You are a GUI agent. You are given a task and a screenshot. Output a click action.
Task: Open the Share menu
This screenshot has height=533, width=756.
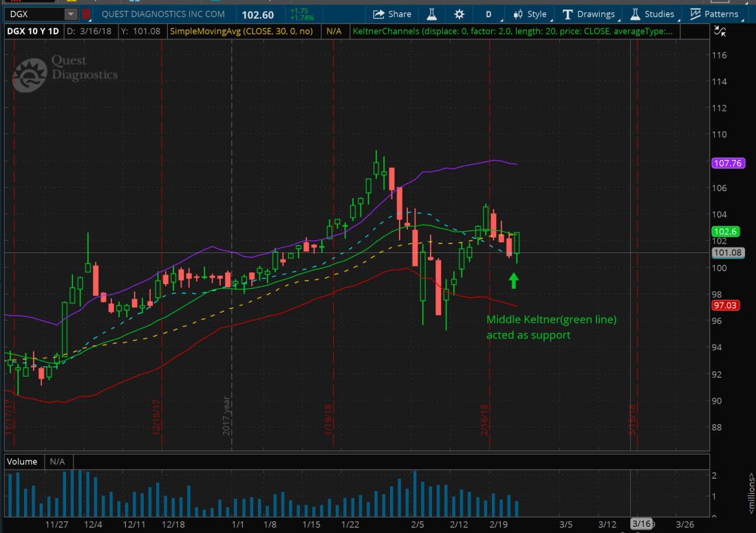(x=392, y=14)
